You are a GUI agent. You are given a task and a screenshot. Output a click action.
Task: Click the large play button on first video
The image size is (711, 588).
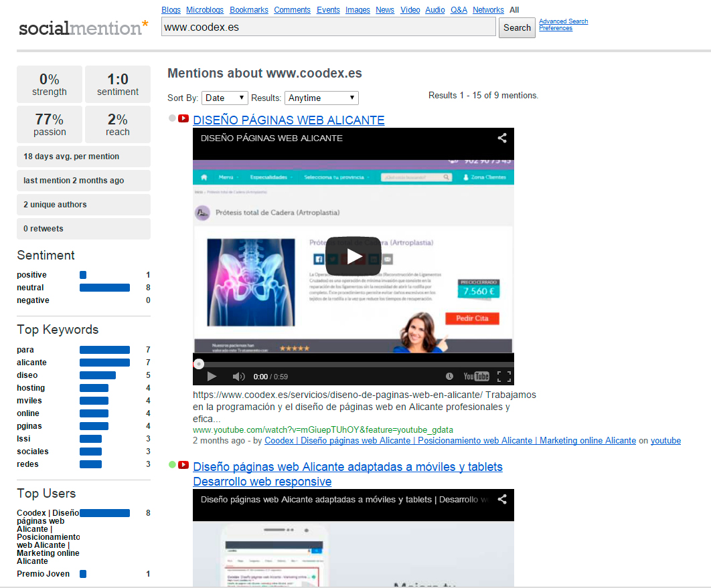[353, 256]
